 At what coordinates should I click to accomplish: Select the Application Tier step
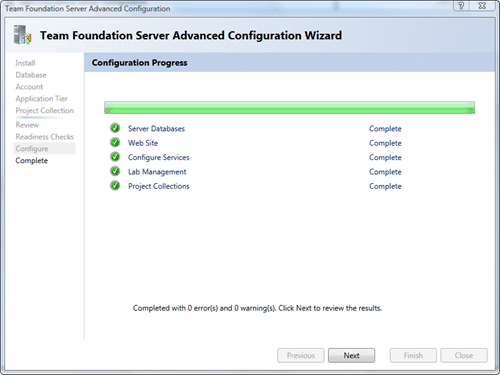pyautogui.click(x=42, y=99)
